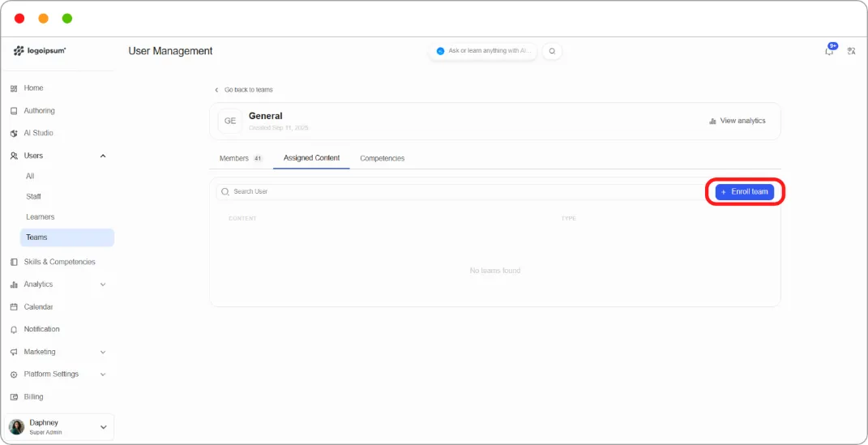Viewport: 868px width, 445px height.
Task: Click the Users people icon
Action: [x=14, y=156]
